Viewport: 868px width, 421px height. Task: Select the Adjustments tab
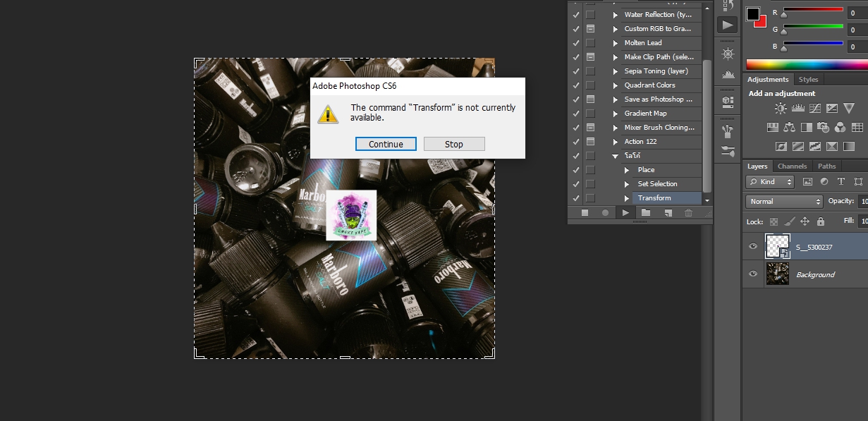click(x=768, y=80)
